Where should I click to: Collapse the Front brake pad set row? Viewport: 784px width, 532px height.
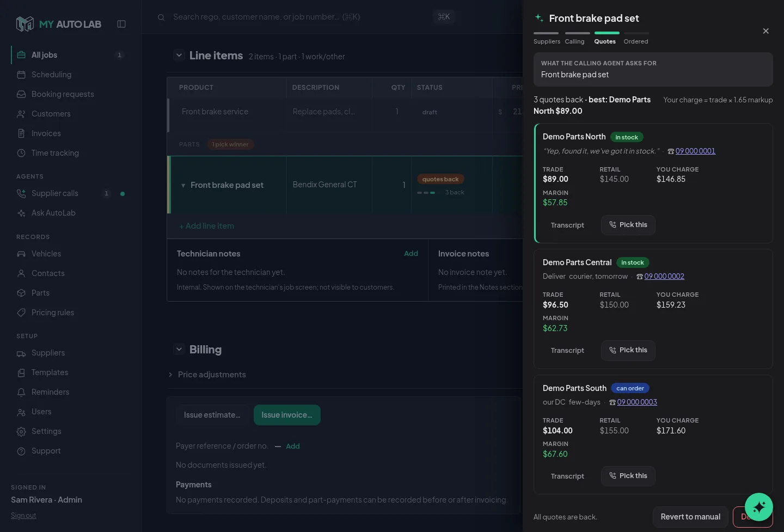183,186
